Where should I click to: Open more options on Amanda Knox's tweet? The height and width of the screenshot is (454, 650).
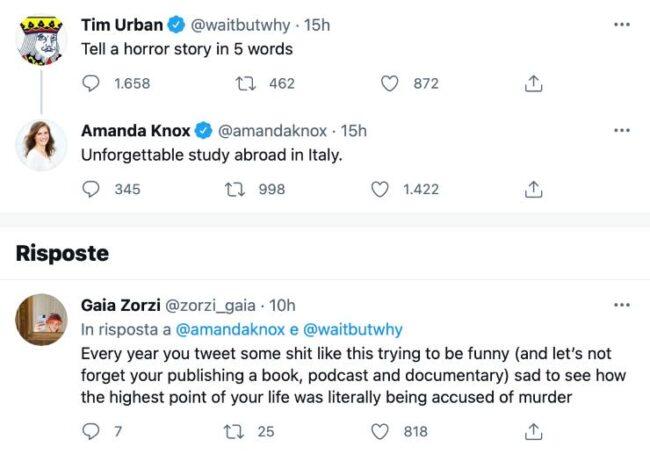click(x=622, y=130)
